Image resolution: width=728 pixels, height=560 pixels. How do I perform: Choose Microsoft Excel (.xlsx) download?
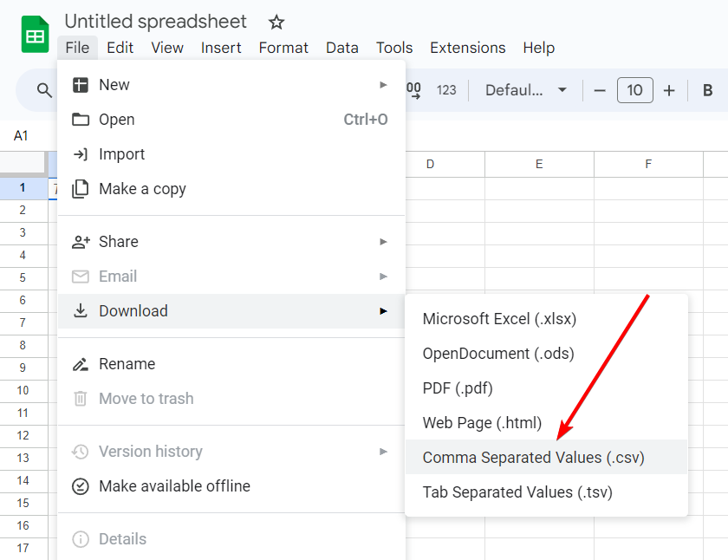[546, 319]
